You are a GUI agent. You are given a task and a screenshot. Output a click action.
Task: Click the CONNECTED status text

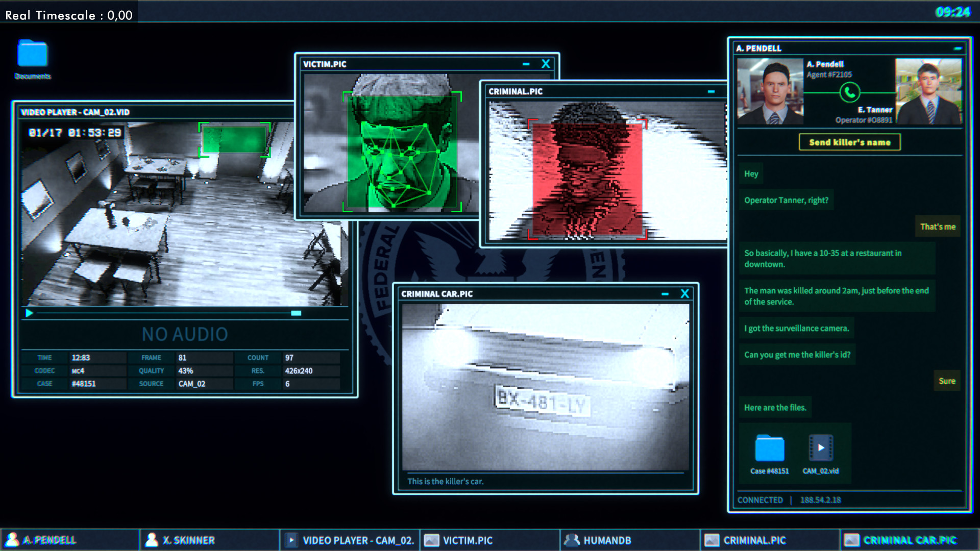click(760, 500)
